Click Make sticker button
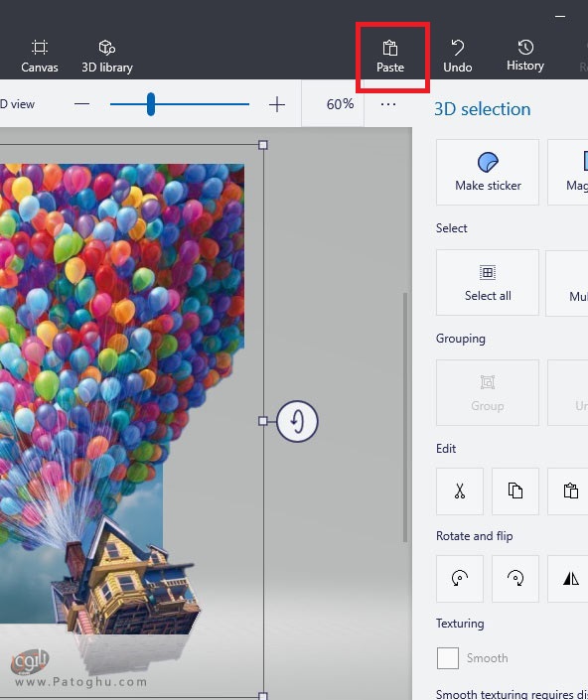The image size is (588, 700). [488, 173]
